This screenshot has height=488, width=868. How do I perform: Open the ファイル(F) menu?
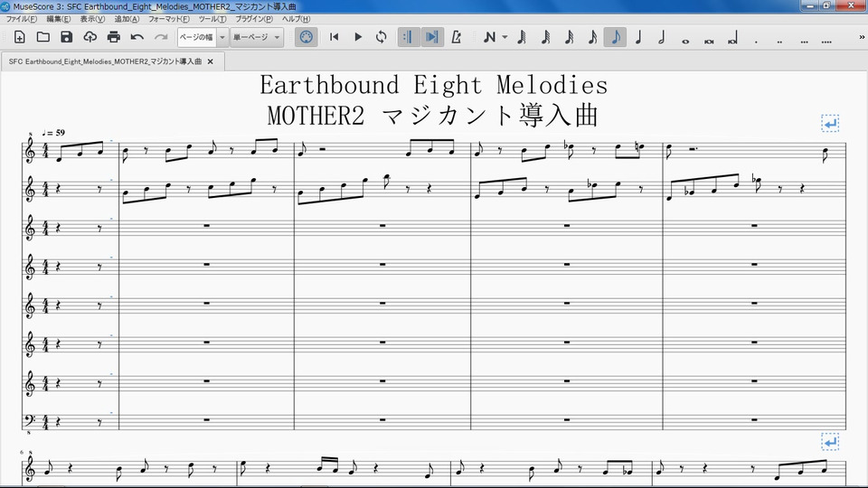tap(21, 19)
